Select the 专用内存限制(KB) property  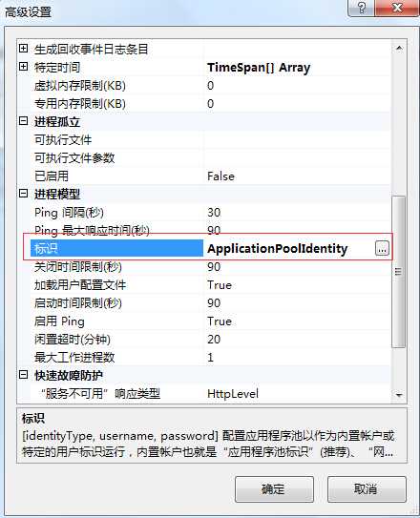click(80, 104)
